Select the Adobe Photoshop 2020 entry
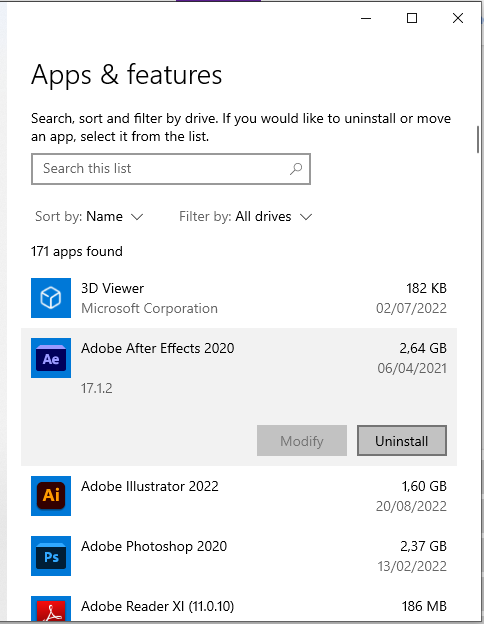Screen dimensions: 484x624 pyautogui.click(x=239, y=556)
